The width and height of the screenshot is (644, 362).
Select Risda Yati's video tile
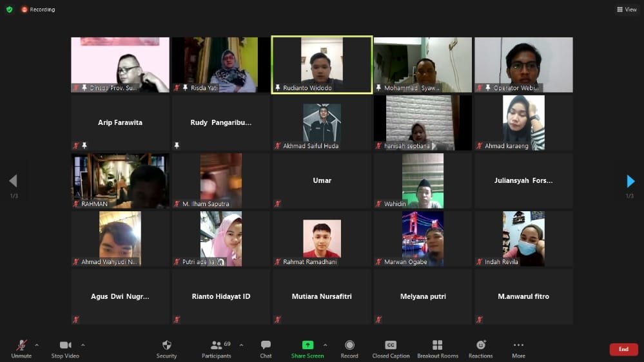(x=221, y=65)
